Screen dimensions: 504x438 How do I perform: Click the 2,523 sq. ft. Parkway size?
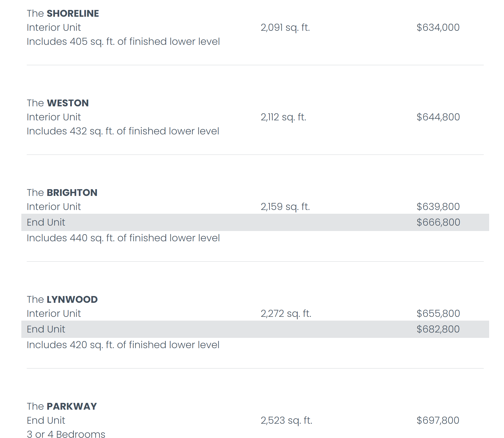(286, 420)
